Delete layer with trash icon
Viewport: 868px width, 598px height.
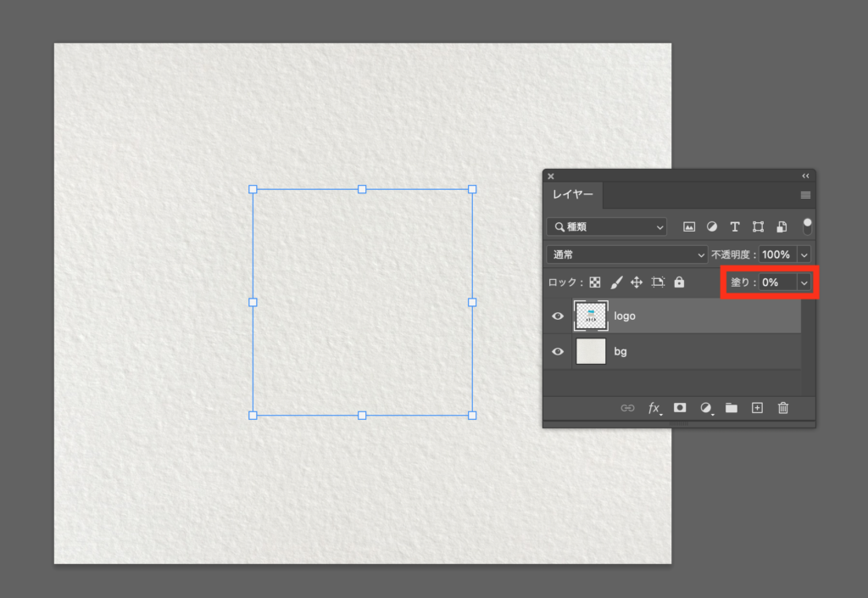coord(782,408)
